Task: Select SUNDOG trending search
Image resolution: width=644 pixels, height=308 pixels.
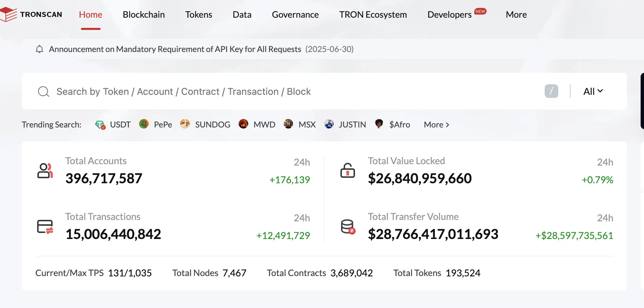Action: click(213, 125)
